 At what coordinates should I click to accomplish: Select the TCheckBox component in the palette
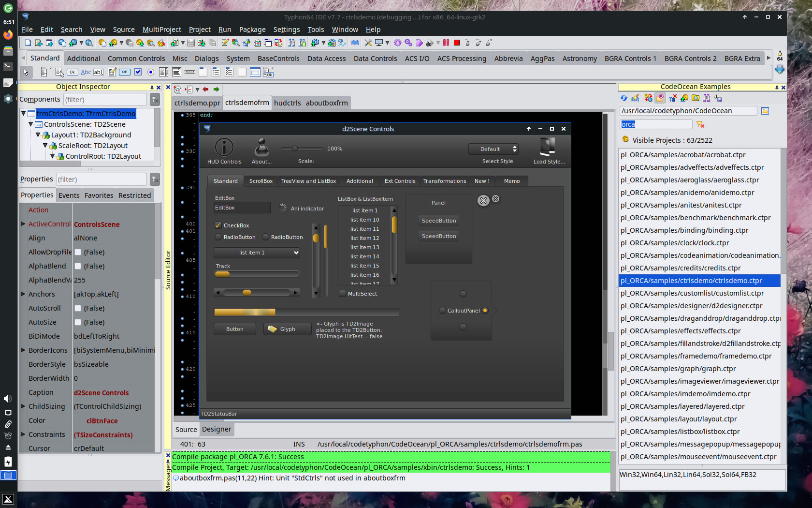[138, 72]
